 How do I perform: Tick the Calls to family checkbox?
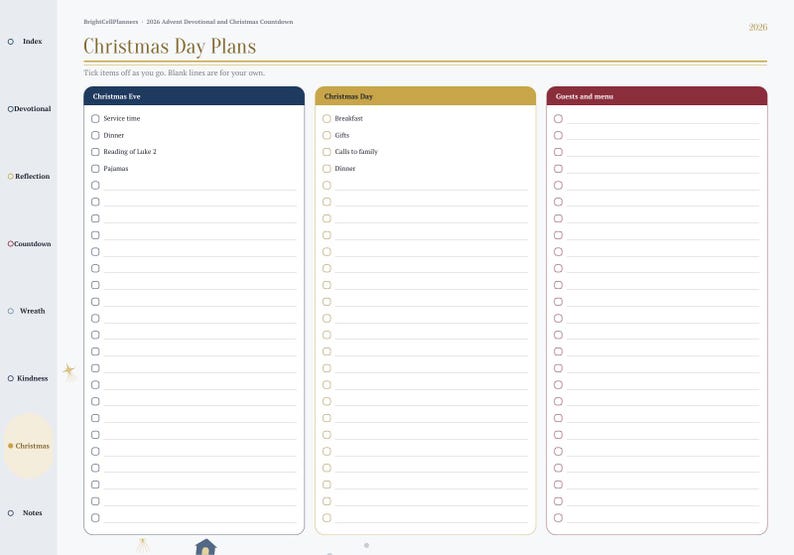tap(327, 152)
